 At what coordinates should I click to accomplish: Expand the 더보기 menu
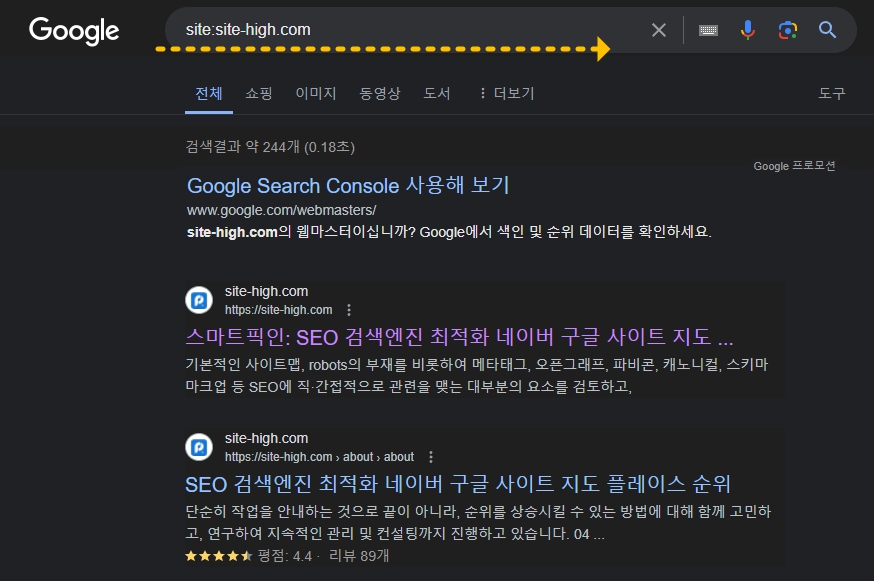507,93
